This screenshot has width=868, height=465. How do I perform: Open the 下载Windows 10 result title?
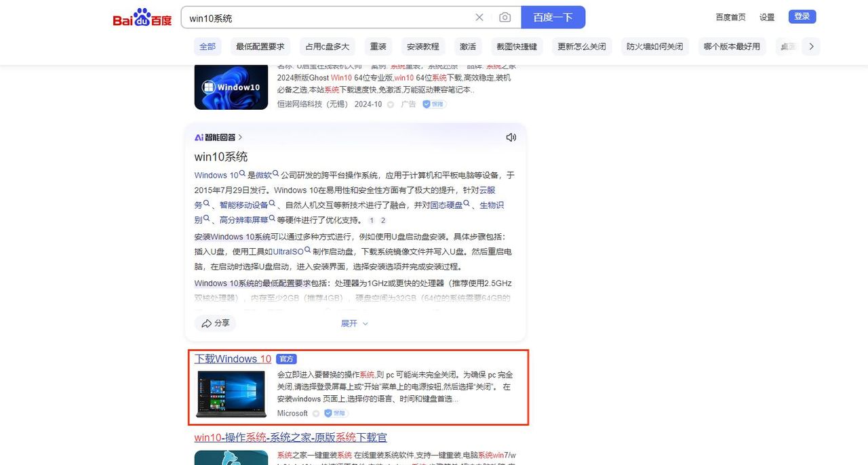233,359
